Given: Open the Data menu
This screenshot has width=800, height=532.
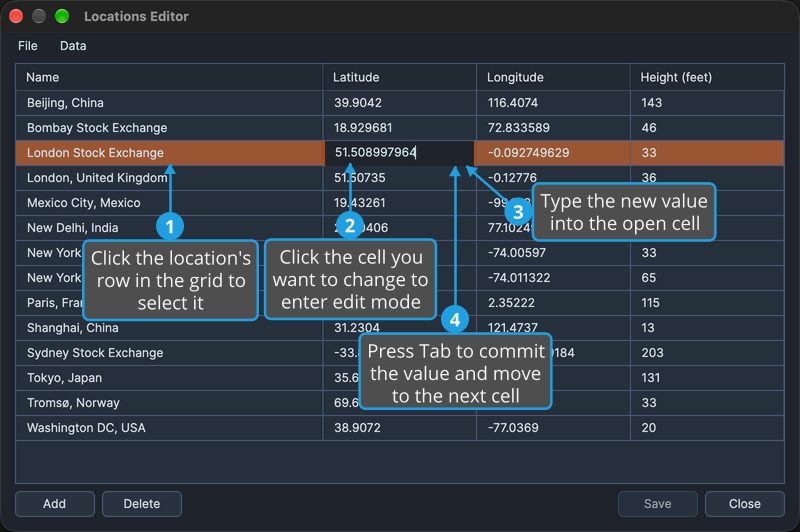Looking at the screenshot, I should pyautogui.click(x=73, y=46).
